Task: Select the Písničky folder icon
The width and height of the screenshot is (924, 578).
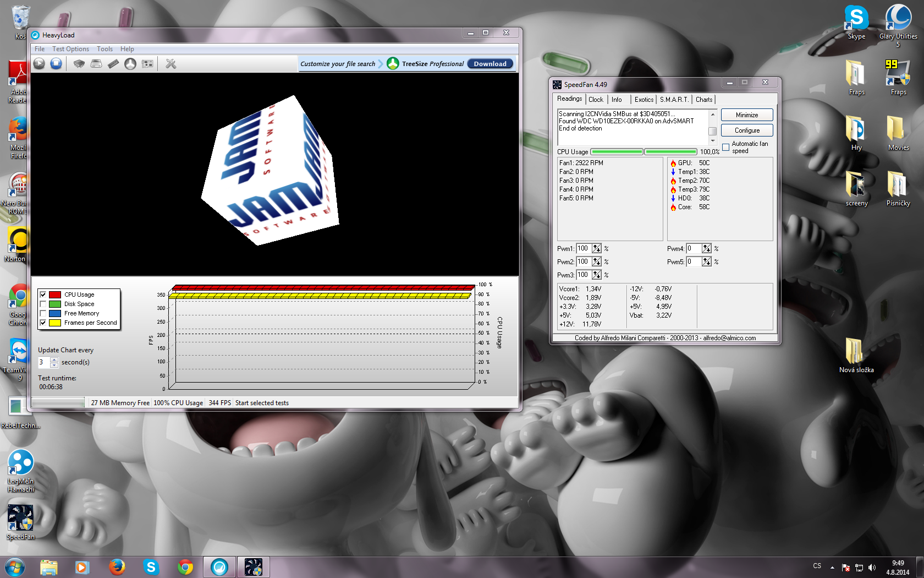Action: (x=898, y=189)
